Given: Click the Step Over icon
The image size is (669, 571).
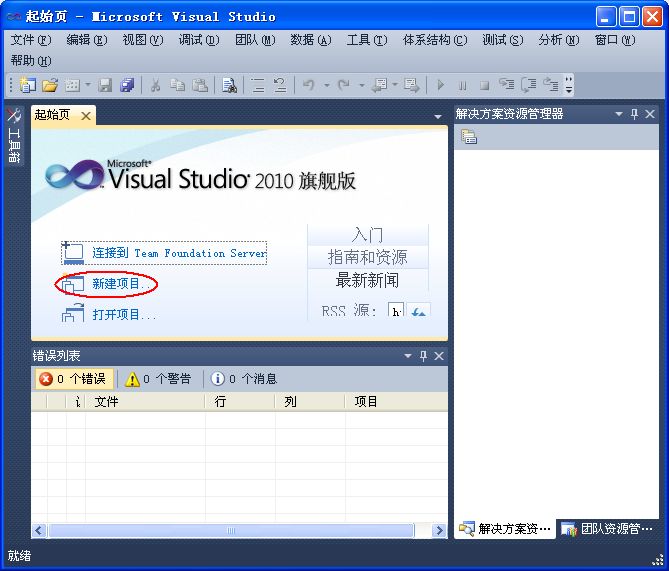Looking at the screenshot, I should click(529, 85).
